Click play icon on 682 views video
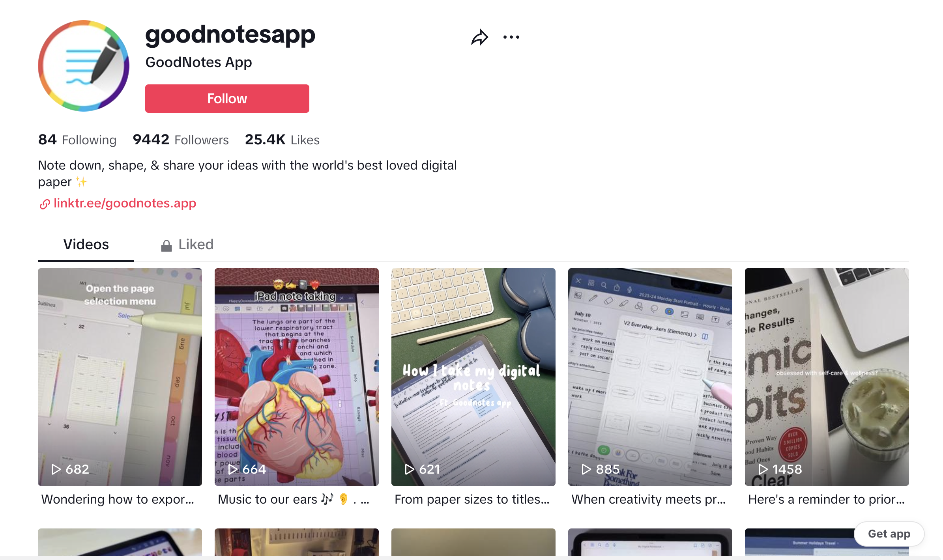943x560 pixels. click(x=56, y=469)
